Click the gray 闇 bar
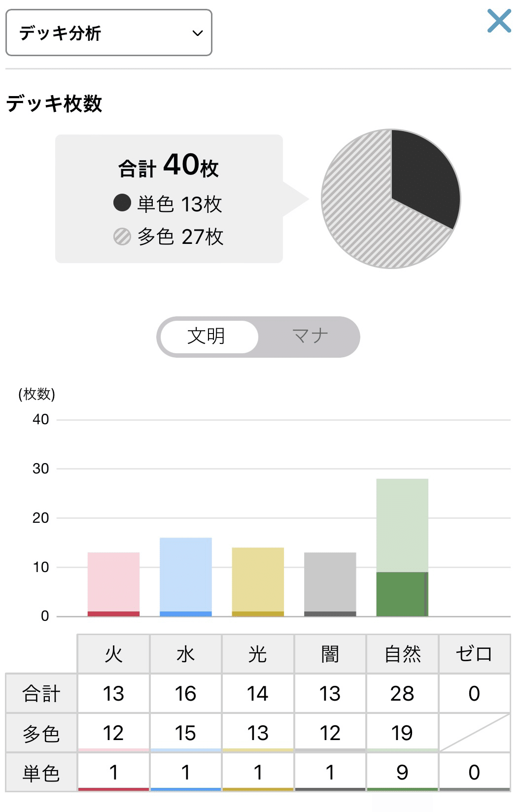 click(330, 584)
